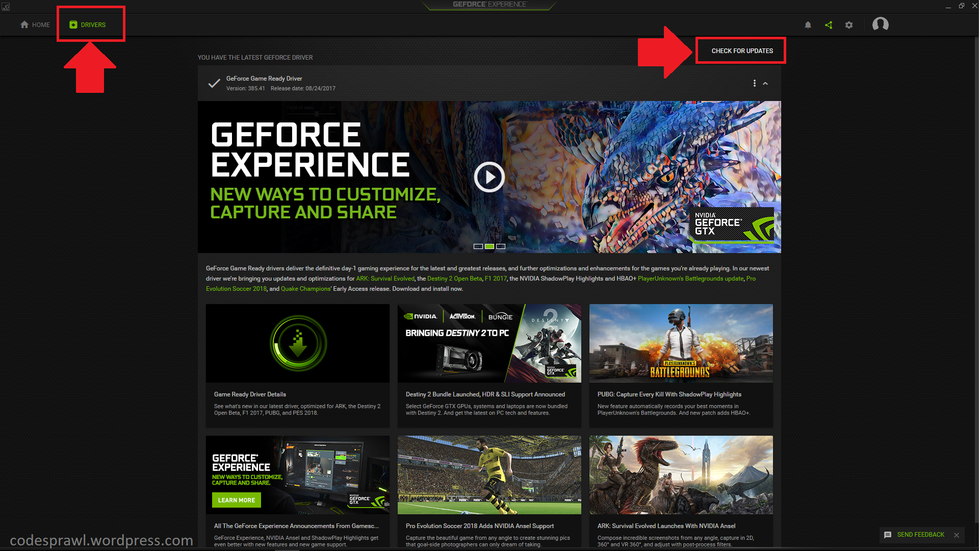The width and height of the screenshot is (980, 551).
Task: Open Bringing Destiny 2 to PC thumbnail
Action: [490, 343]
